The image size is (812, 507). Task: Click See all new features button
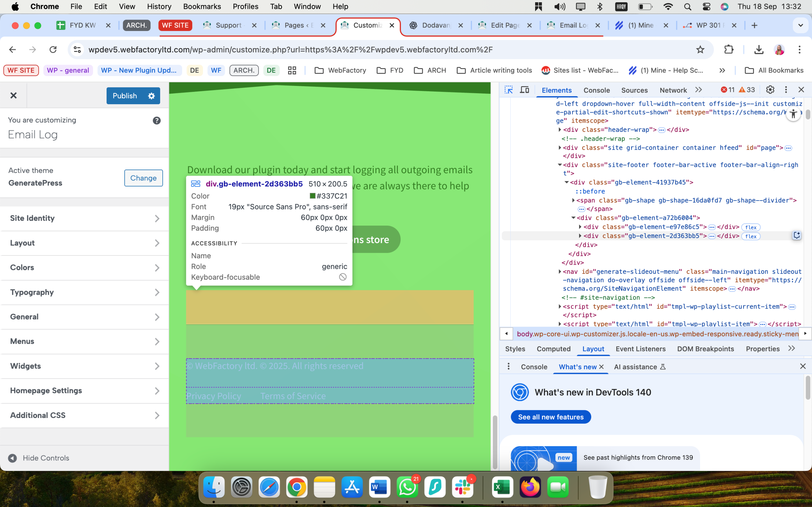(x=551, y=417)
